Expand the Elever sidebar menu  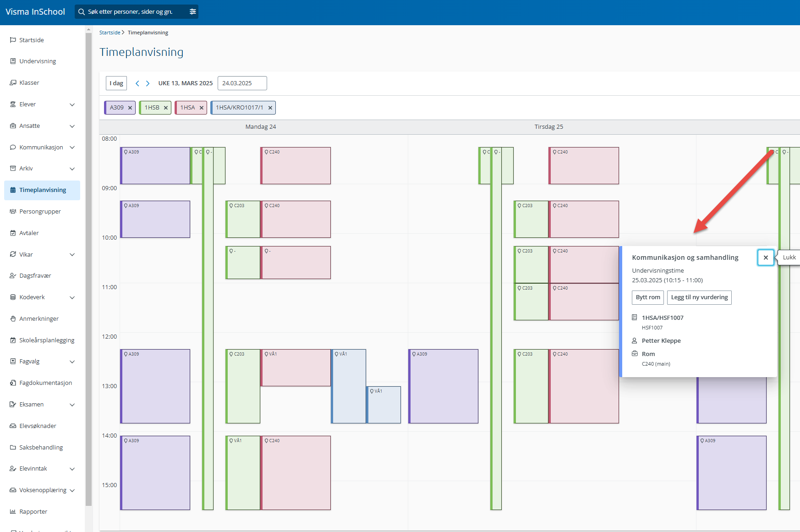72,104
